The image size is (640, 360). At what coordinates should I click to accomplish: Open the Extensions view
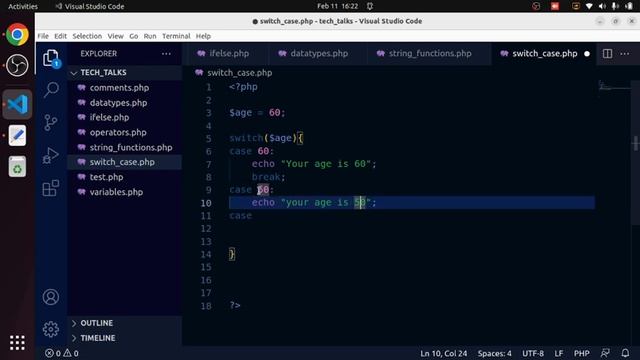point(51,188)
